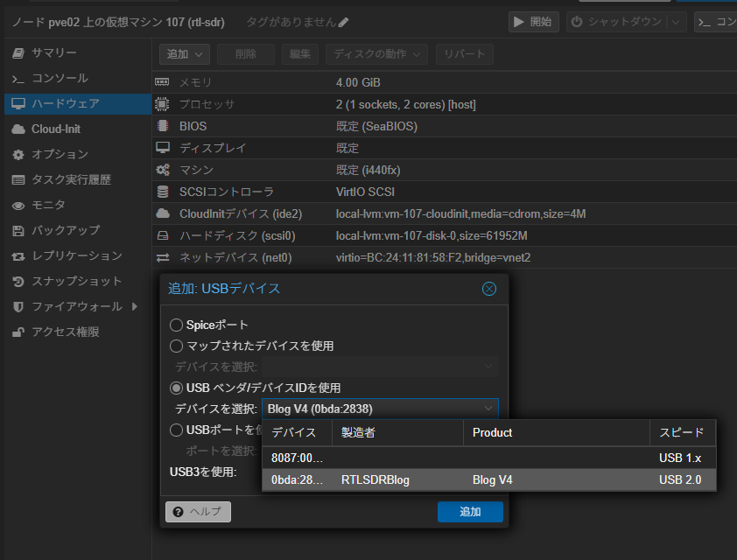Click the pencil icon to edit tags

343,22
